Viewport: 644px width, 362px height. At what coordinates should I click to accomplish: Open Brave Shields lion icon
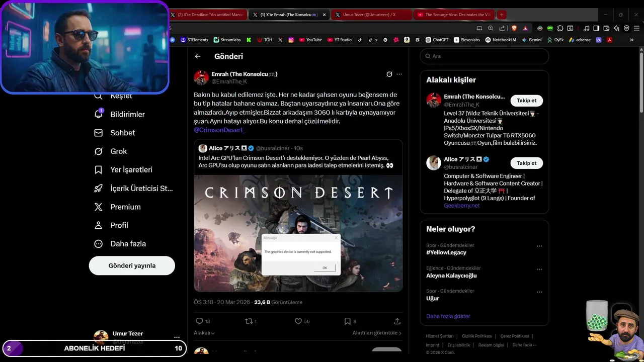(x=514, y=28)
